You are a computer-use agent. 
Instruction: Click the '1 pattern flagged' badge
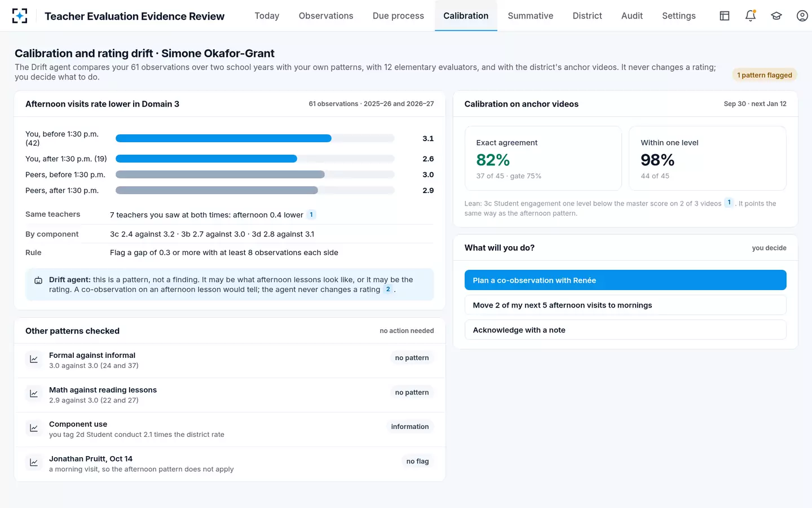(x=765, y=75)
